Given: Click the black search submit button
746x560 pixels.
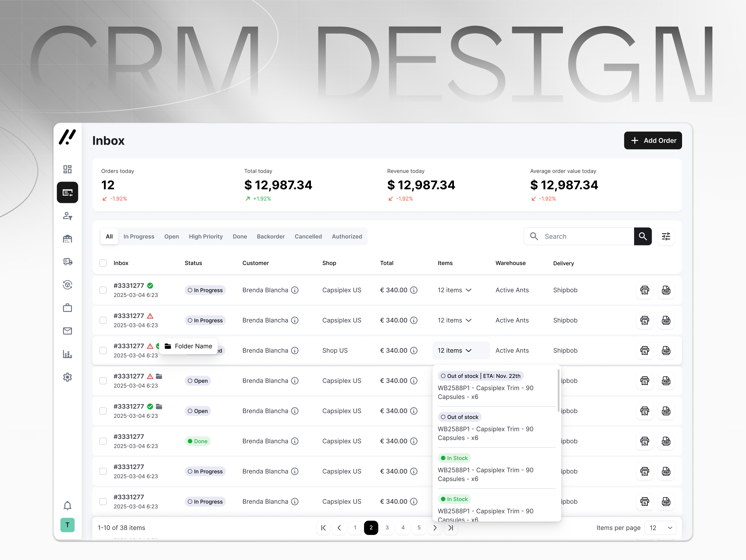Looking at the screenshot, I should pyautogui.click(x=643, y=236).
